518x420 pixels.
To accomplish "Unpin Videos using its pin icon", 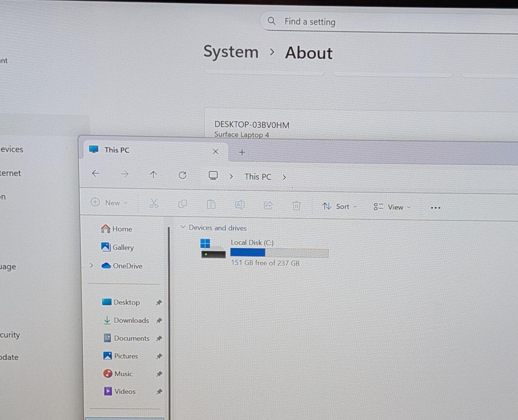I will click(159, 392).
